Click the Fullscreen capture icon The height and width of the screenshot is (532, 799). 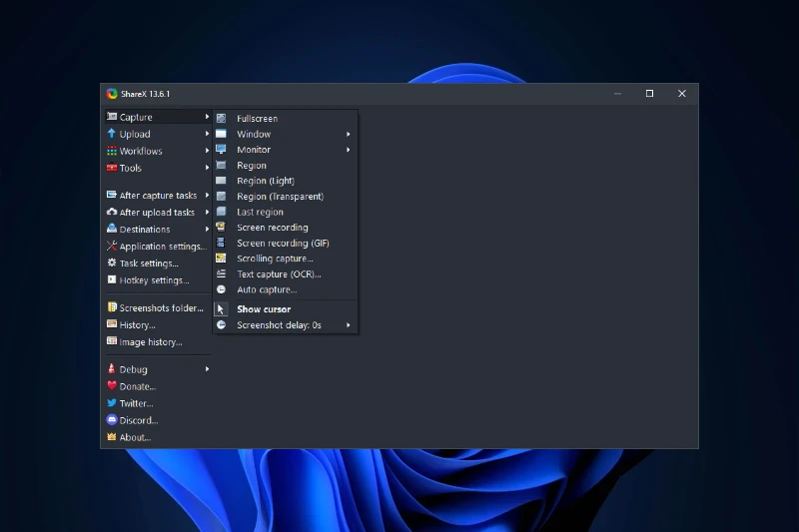(x=221, y=118)
